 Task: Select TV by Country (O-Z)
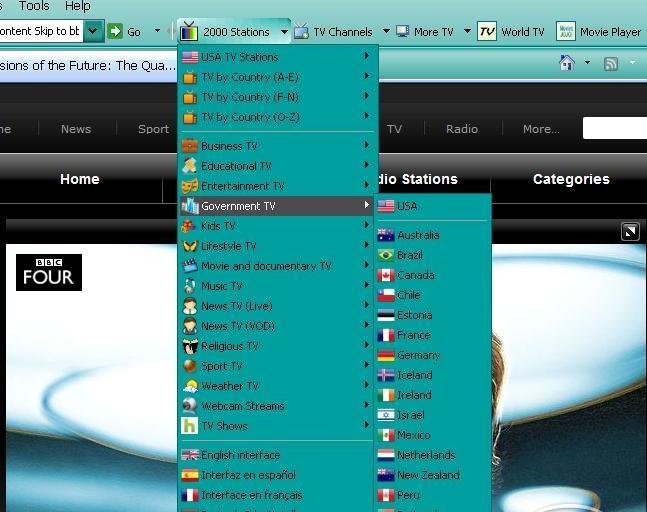coord(276,117)
